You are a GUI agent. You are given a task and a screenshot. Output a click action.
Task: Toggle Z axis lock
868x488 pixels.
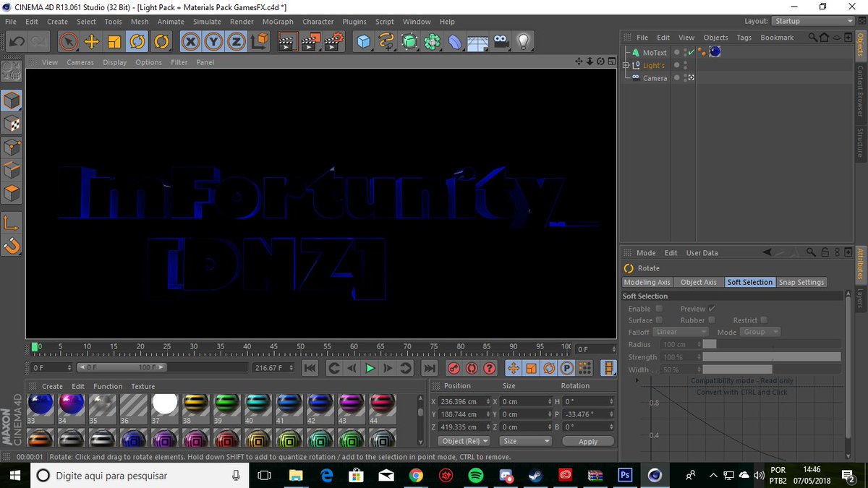click(x=237, y=41)
